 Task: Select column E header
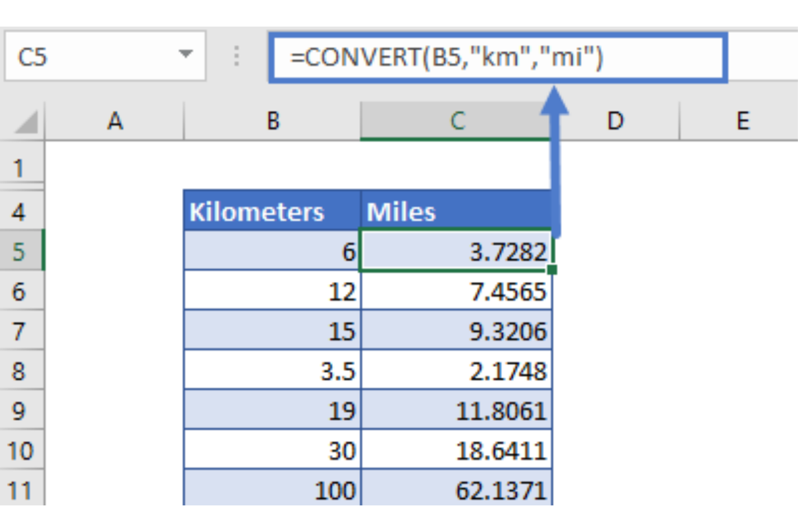tap(743, 121)
